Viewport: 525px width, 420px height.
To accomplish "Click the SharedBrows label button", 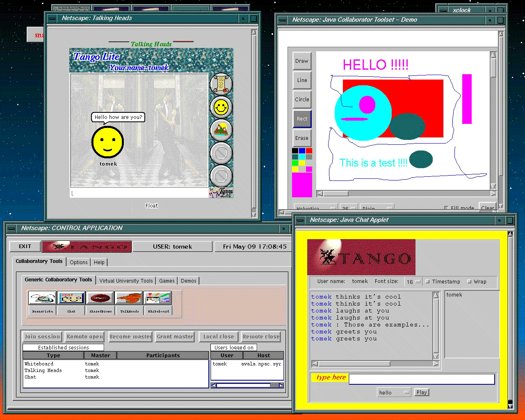I will click(100, 311).
